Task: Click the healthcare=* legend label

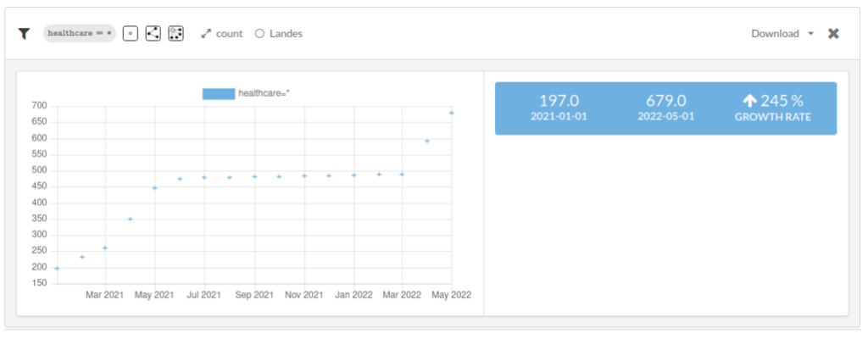Action: [264, 93]
